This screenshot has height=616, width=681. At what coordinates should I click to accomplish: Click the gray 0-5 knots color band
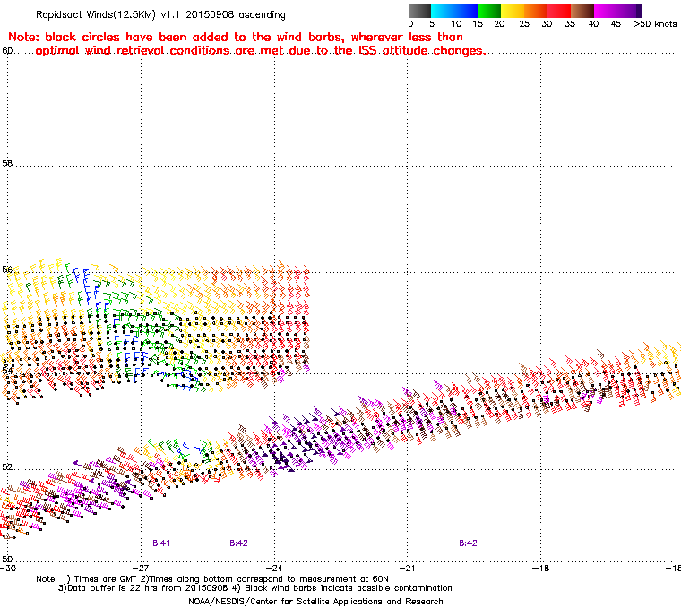(x=419, y=11)
